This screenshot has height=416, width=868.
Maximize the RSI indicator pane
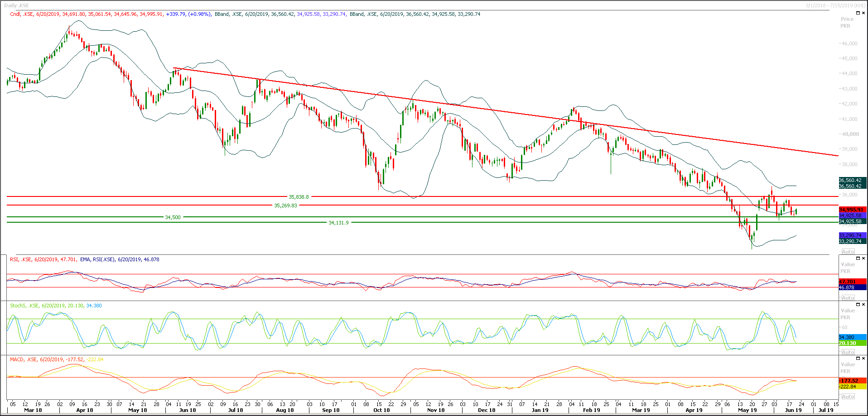[x=858, y=258]
